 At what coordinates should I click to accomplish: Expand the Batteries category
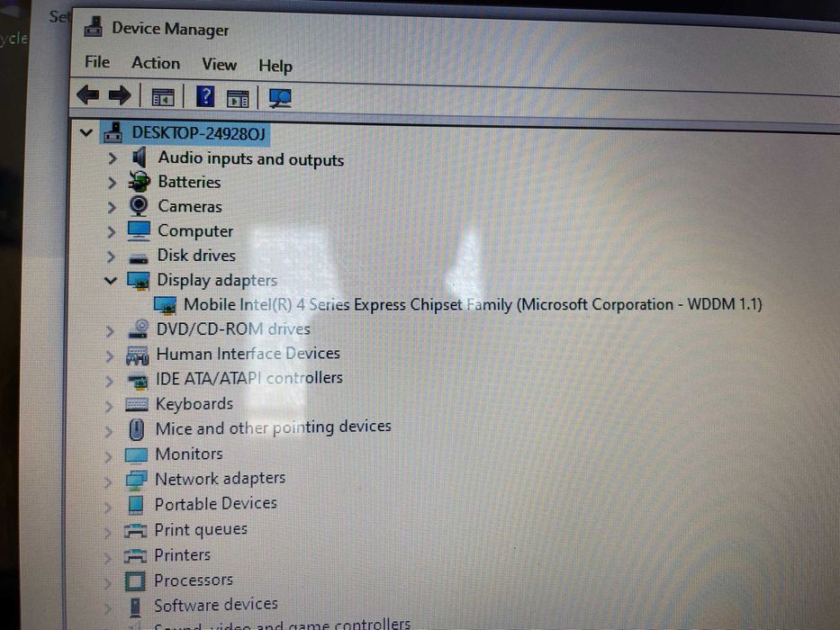click(112, 183)
